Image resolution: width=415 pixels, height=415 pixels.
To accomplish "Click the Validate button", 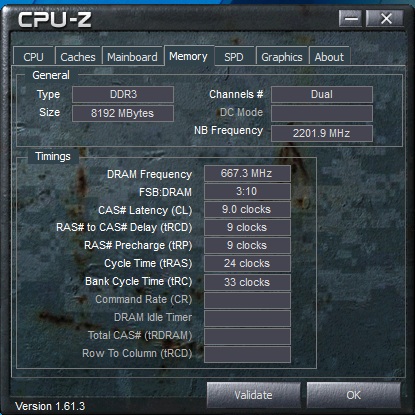I will (x=254, y=395).
